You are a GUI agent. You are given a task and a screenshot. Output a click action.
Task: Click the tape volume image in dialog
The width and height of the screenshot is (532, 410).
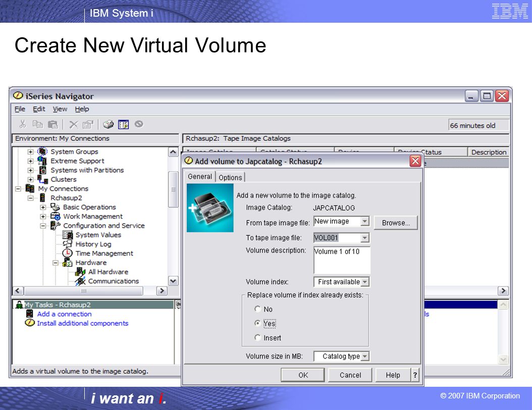pos(210,208)
